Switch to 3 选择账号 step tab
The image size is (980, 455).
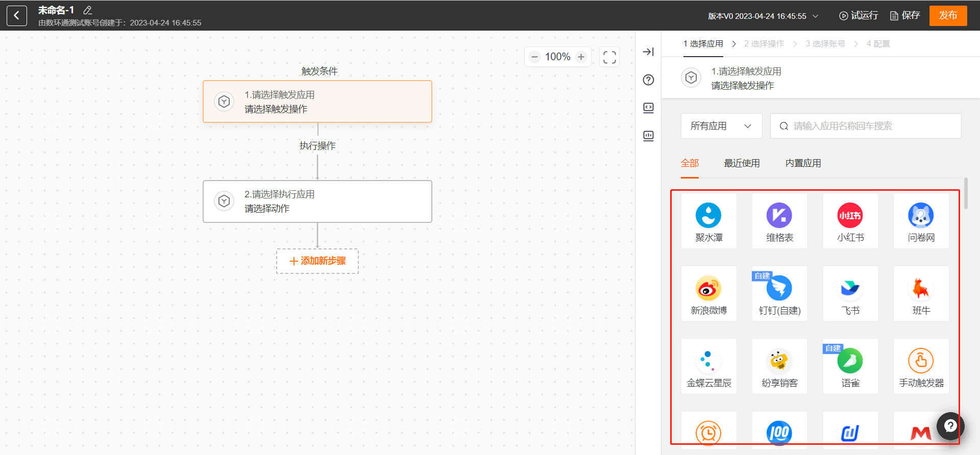coord(825,44)
